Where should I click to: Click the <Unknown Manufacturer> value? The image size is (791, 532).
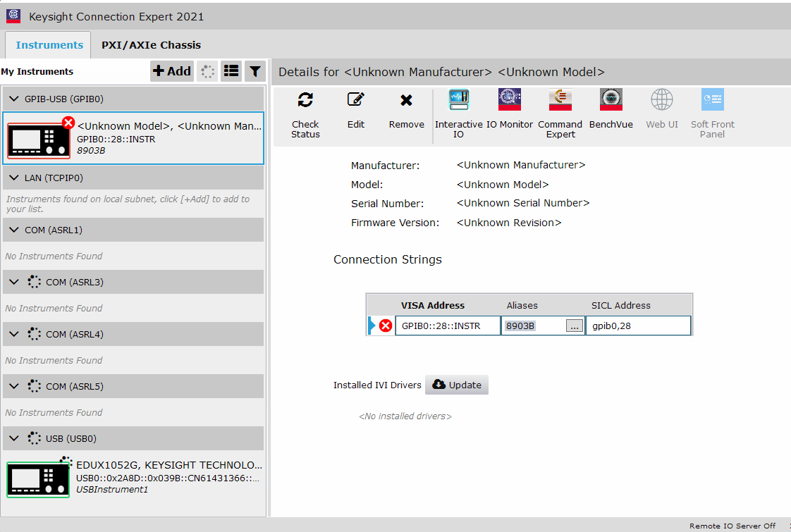(520, 165)
